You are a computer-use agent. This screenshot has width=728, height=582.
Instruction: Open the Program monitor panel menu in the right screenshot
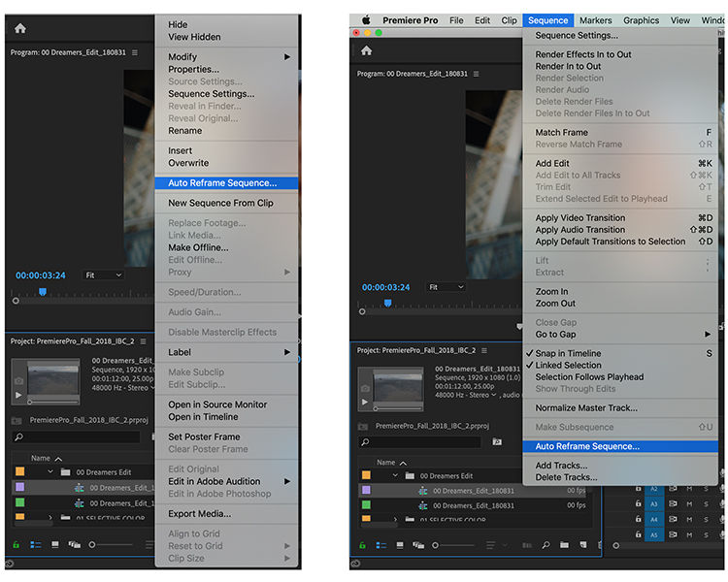(476, 74)
